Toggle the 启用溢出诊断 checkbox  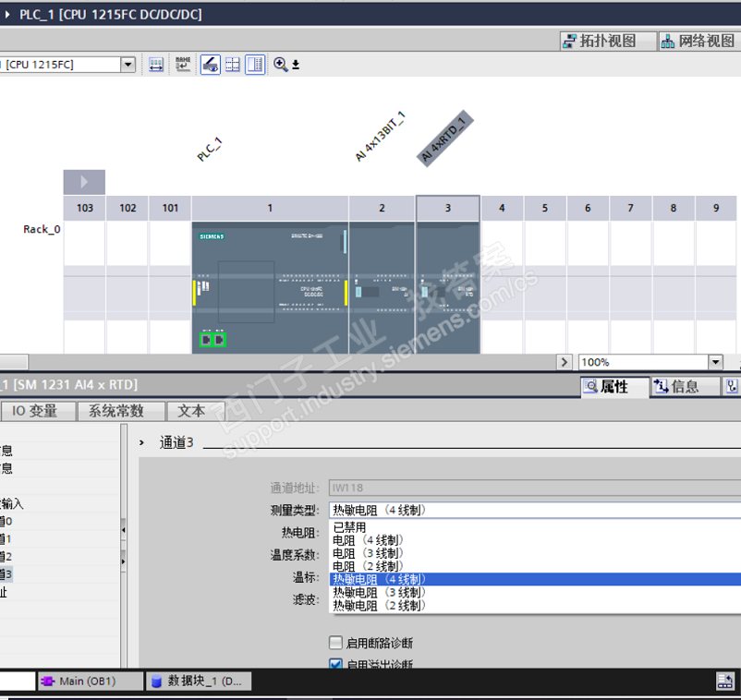tap(335, 663)
